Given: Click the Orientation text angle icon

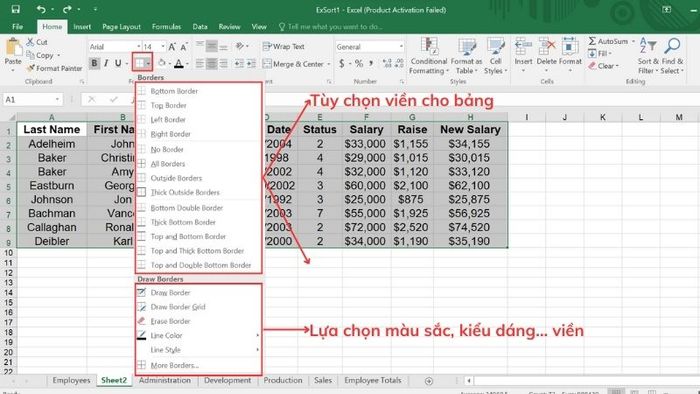Looking at the screenshot, I should pos(240,46).
